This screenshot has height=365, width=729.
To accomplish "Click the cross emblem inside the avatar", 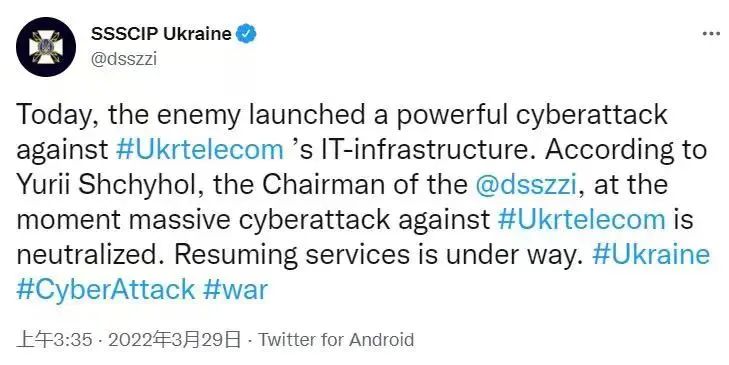I will (46, 47).
